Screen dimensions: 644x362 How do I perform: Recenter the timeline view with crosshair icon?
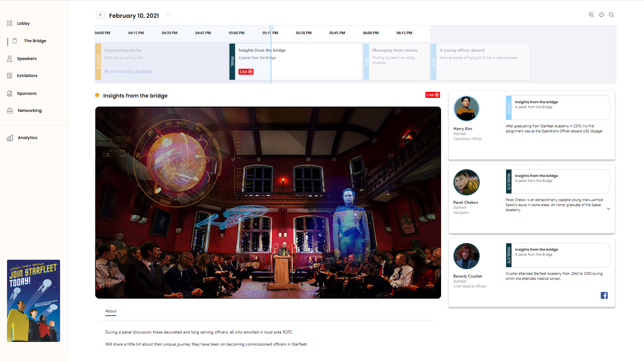pyautogui.click(x=601, y=15)
